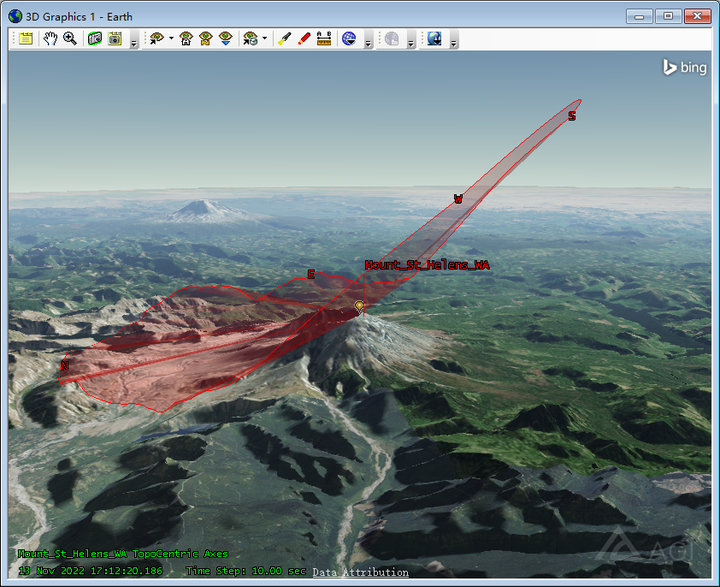The image size is (720, 587).
Task: Expand the View From/To dropdown arrow
Action: tap(171, 39)
